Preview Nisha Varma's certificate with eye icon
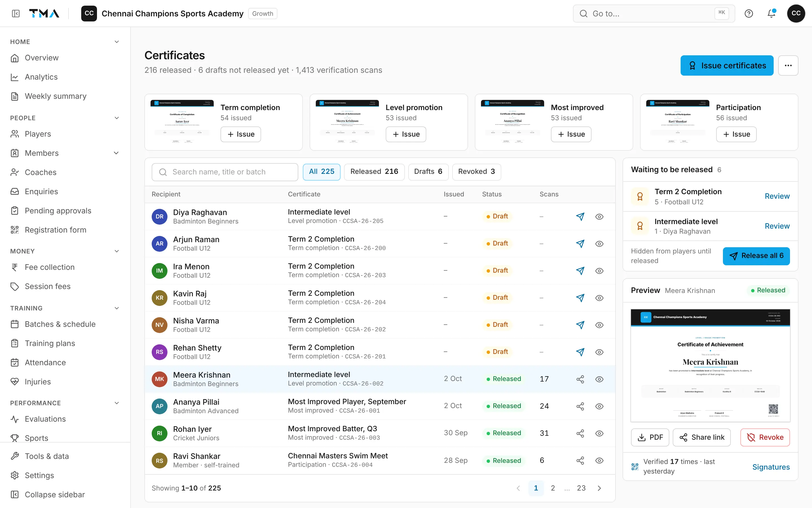The width and height of the screenshot is (812, 508). click(599, 325)
